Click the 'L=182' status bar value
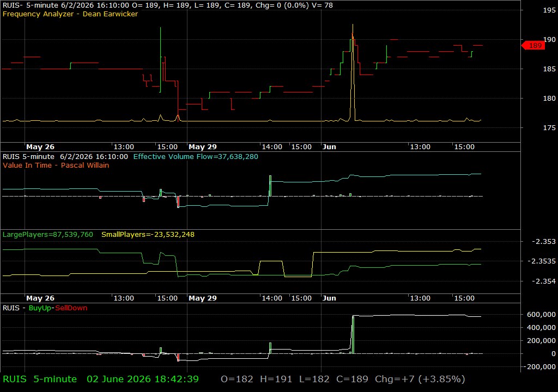558x392 pixels. 314,379
